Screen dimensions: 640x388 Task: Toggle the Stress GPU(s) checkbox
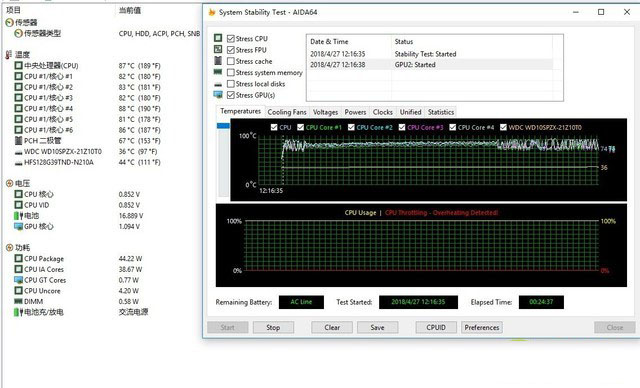[231, 95]
